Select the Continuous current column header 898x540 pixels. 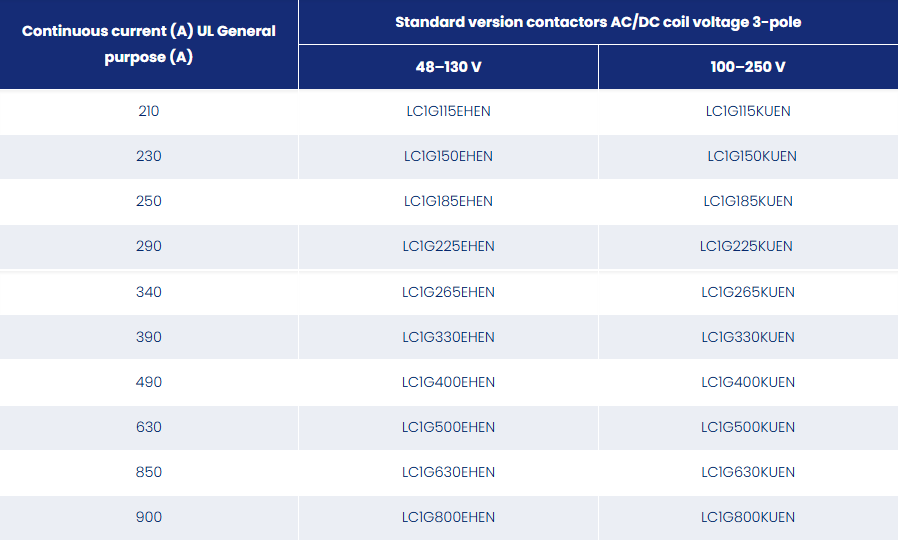click(x=149, y=44)
